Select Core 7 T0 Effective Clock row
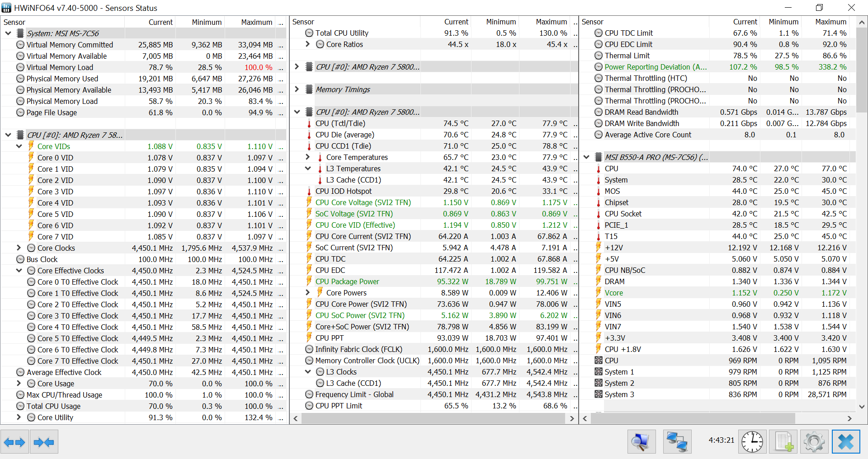The width and height of the screenshot is (868, 459). pos(144,361)
